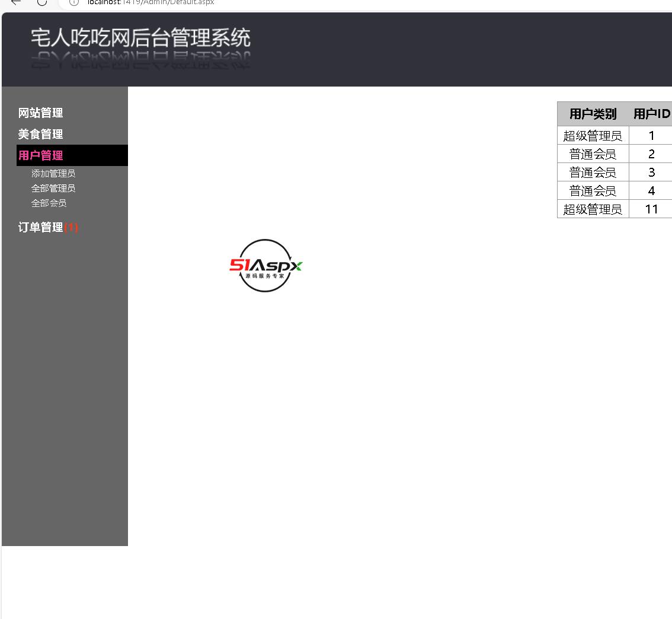
Task: Open the 订单管理 menu section
Action: click(x=48, y=227)
